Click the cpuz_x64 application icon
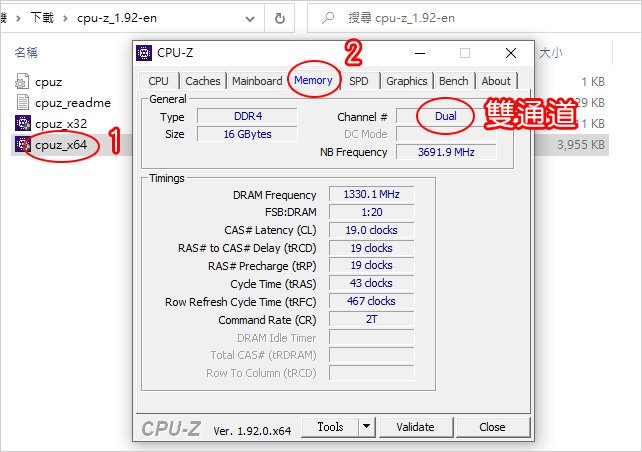 click(23, 144)
